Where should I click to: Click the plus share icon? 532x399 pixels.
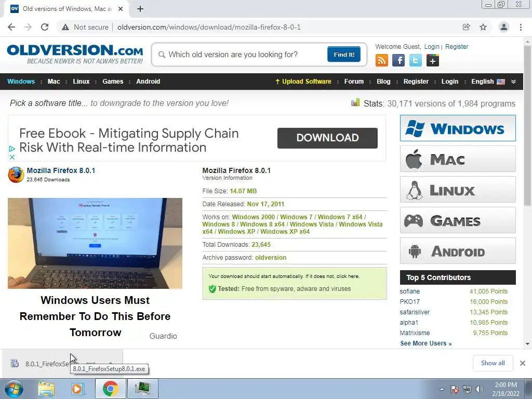tap(433, 61)
